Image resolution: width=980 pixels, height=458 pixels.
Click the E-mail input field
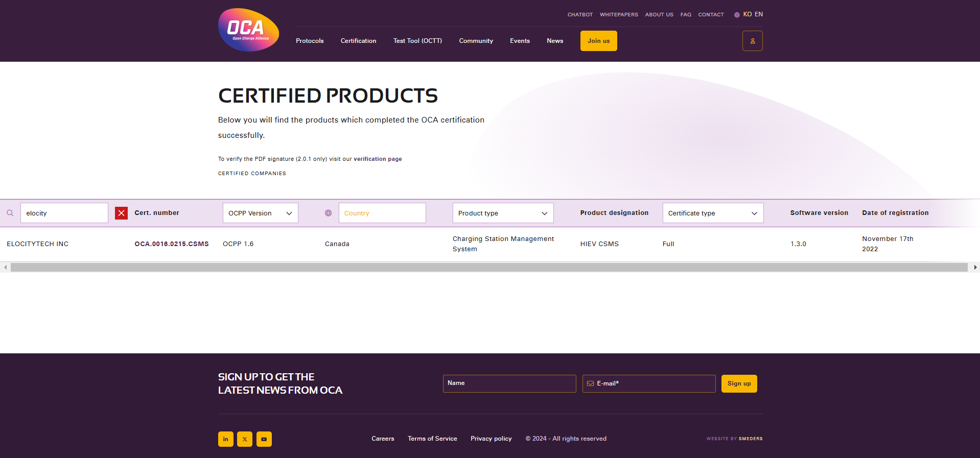pyautogui.click(x=649, y=383)
